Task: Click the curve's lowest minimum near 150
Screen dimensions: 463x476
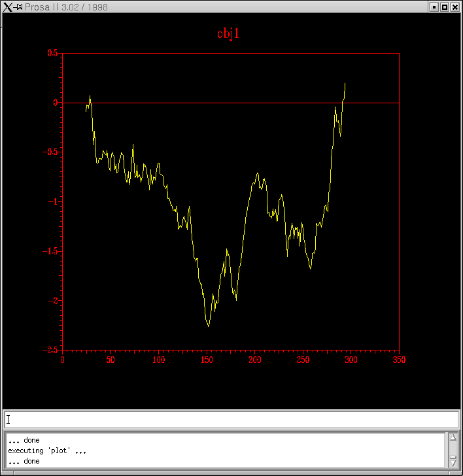Action: click(x=209, y=325)
